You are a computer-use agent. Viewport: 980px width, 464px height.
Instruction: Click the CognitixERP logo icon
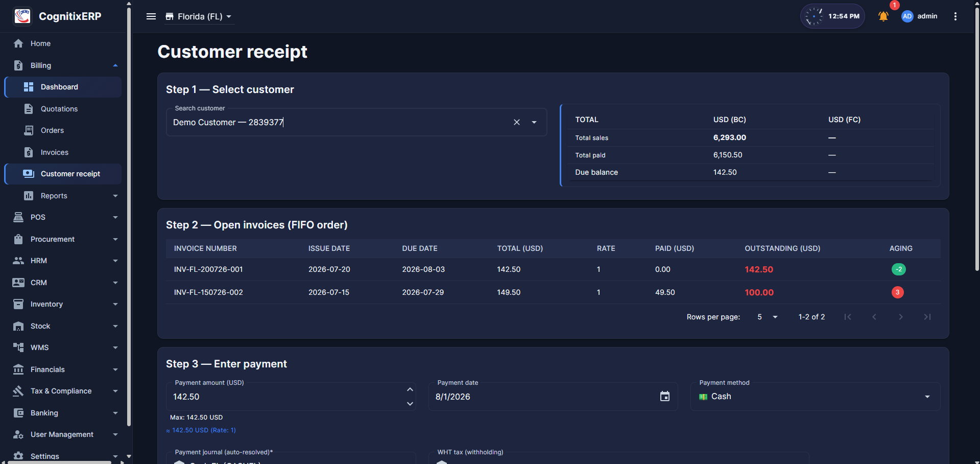pos(22,16)
